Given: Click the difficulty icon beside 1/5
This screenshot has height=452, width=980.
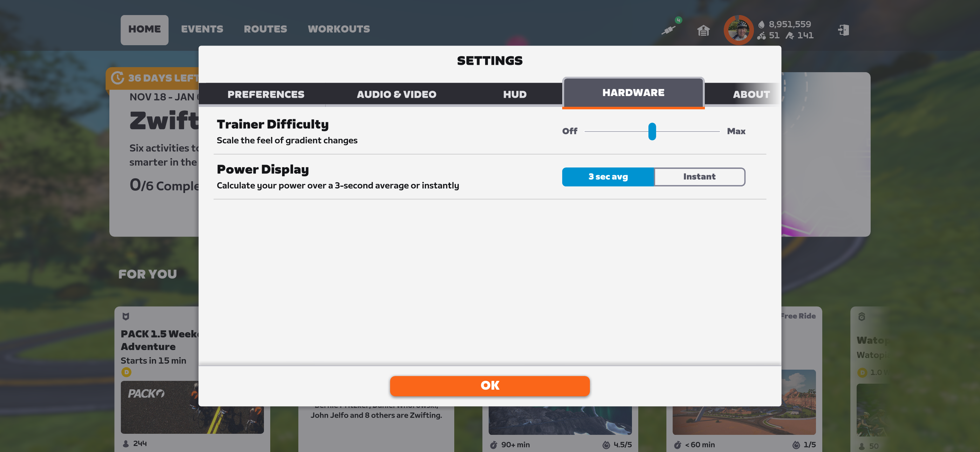Looking at the screenshot, I should pyautogui.click(x=796, y=445).
